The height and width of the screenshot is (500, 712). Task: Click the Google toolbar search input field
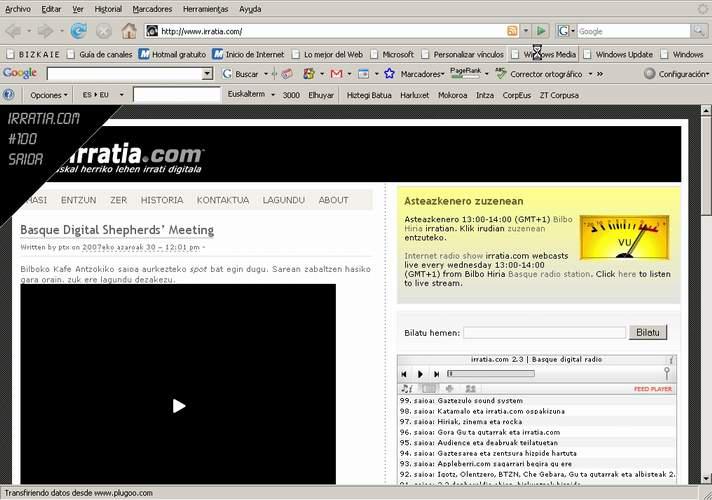pyautogui.click(x=125, y=74)
